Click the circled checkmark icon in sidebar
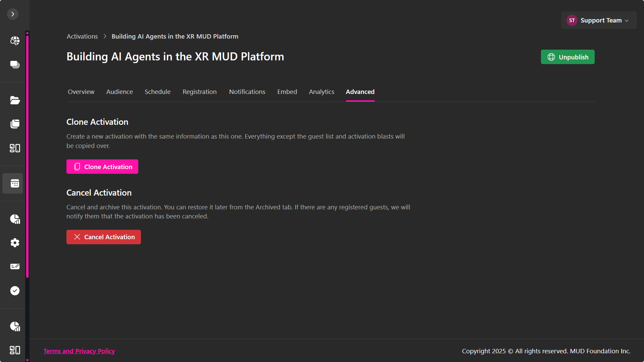The width and height of the screenshot is (644, 362). click(x=14, y=291)
